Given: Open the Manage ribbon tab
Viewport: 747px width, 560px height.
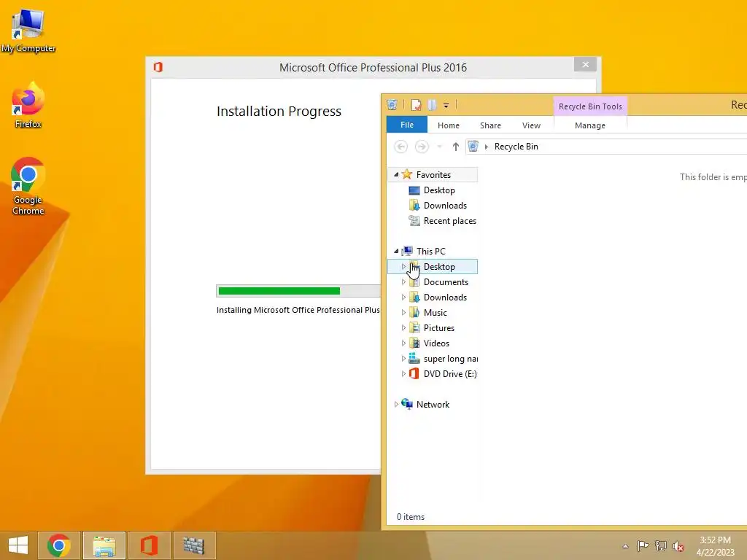Looking at the screenshot, I should tap(589, 125).
